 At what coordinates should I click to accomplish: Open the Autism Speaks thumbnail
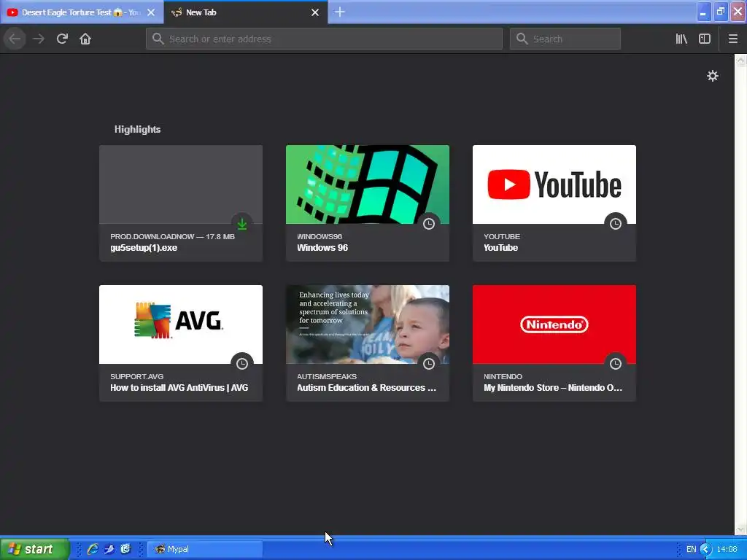point(368,324)
